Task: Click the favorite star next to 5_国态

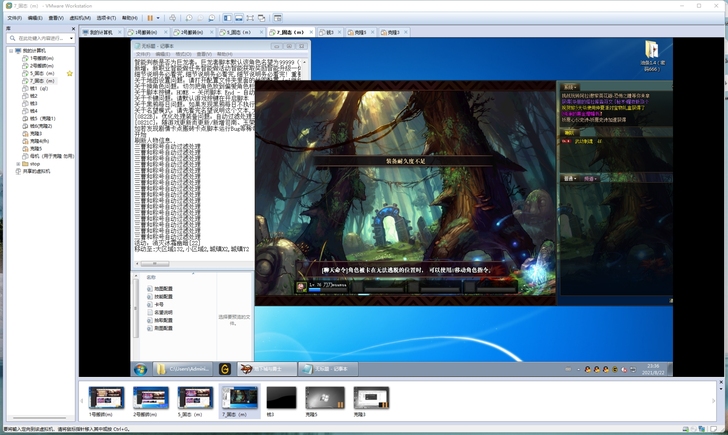Action: [70, 73]
